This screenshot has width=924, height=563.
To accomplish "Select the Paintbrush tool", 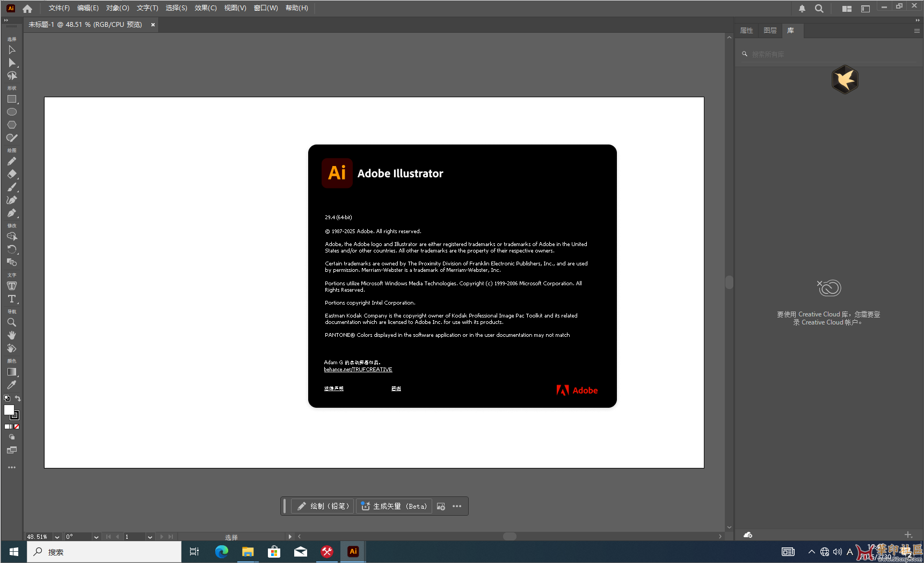I will [12, 187].
